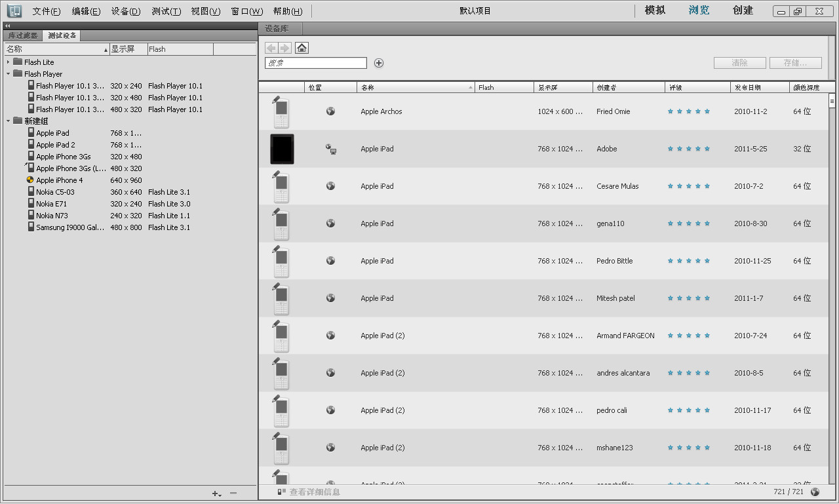Click the 存储... button
This screenshot has height=504, width=839.
point(795,63)
